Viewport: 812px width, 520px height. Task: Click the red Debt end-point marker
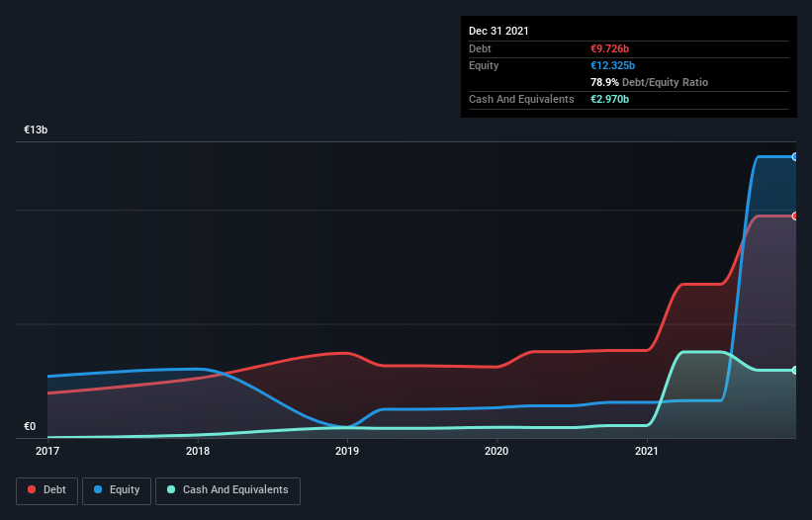pyautogui.click(x=794, y=217)
